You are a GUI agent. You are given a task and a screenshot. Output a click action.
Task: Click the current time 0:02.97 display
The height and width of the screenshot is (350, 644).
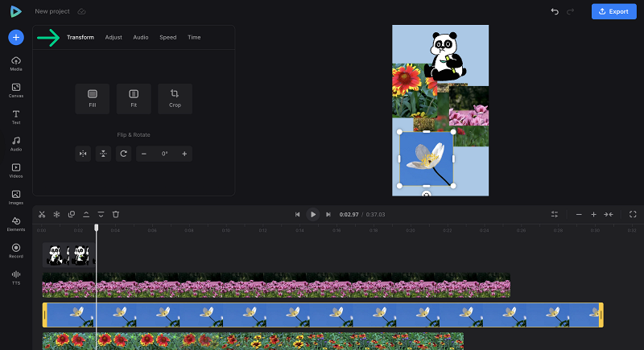coord(349,215)
